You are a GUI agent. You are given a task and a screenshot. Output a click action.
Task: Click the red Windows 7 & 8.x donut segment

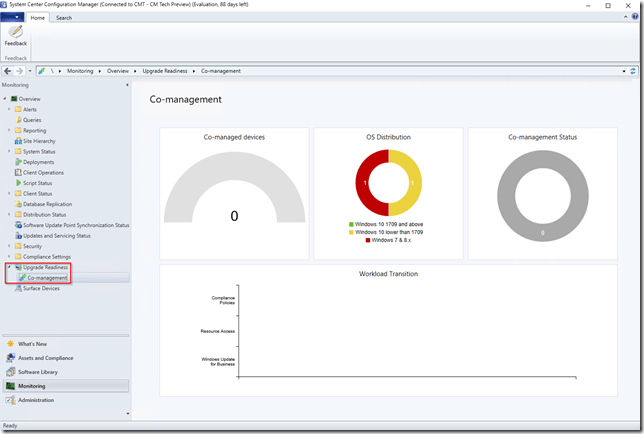tap(365, 186)
